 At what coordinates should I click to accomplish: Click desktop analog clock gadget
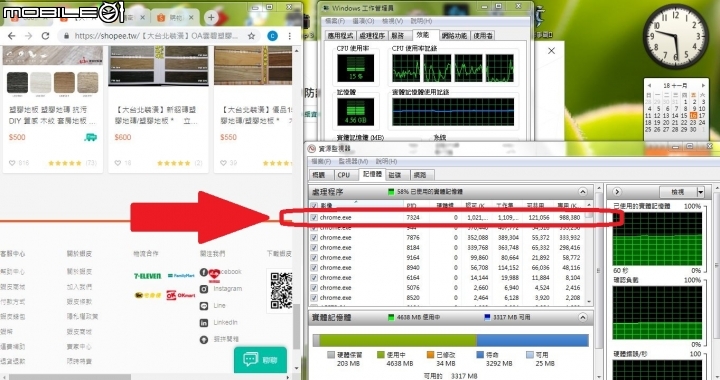tap(675, 37)
